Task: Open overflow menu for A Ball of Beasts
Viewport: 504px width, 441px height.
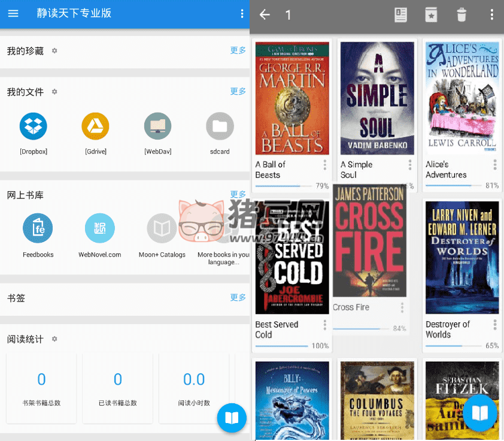Action: pos(325,165)
